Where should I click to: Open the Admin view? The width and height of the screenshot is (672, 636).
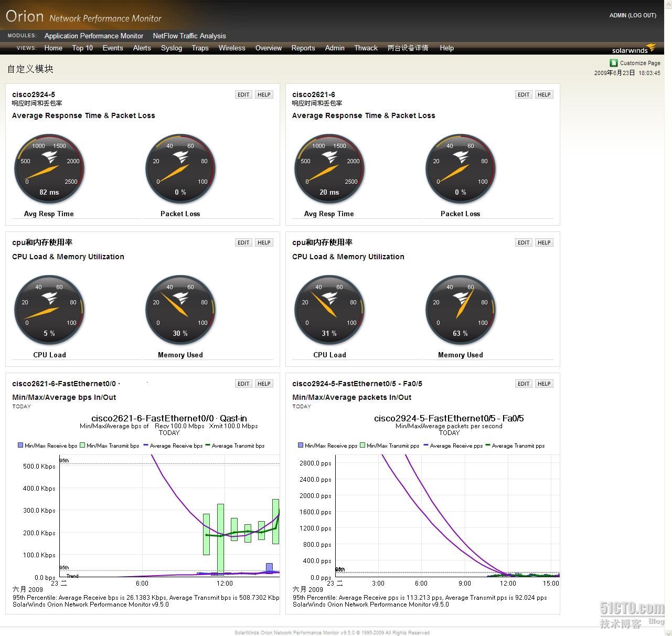tap(335, 48)
